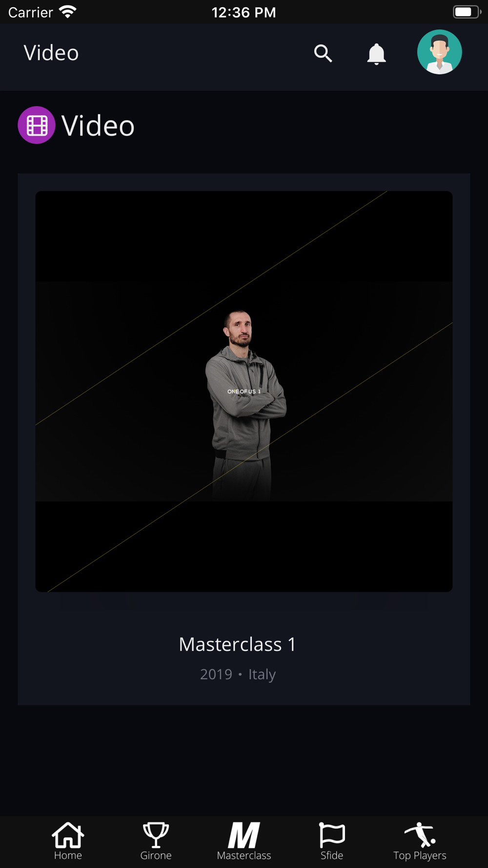This screenshot has height=868, width=488.
Task: Click the purple film reel icon
Action: [x=37, y=125]
